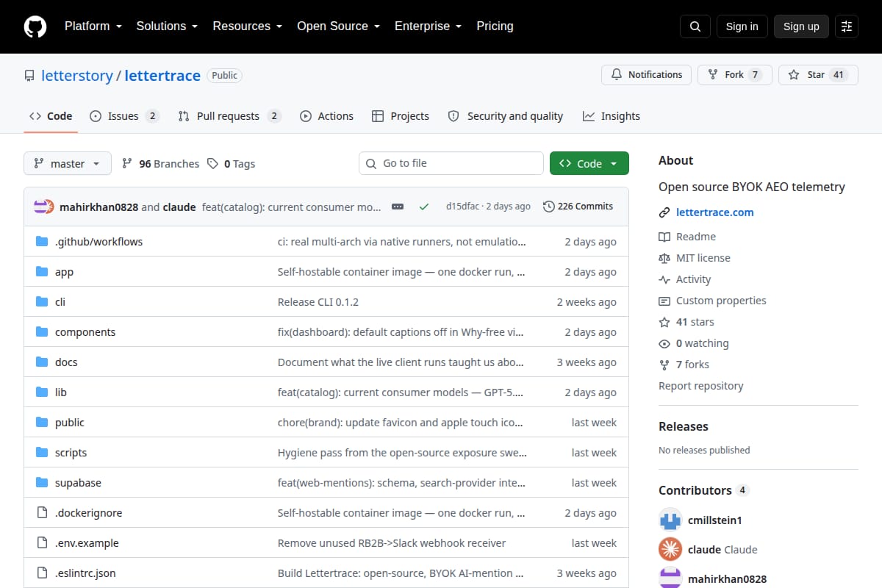Open the Security and quality tab
This screenshot has height=588, width=882.
506,116
